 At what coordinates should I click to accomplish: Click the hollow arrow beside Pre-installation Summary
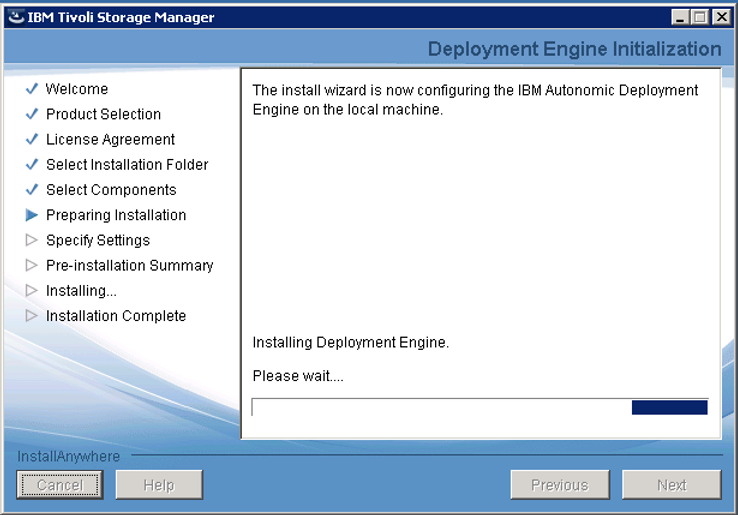[x=32, y=266]
